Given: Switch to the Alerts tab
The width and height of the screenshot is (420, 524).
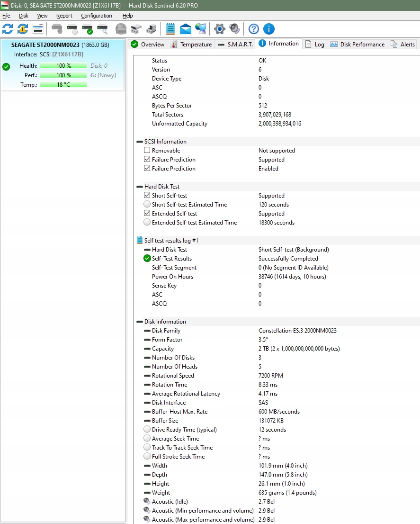Looking at the screenshot, I should coord(403,44).
